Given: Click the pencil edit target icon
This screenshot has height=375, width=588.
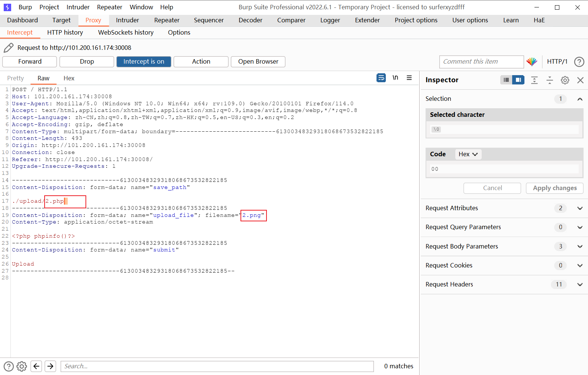Looking at the screenshot, I should (9, 48).
